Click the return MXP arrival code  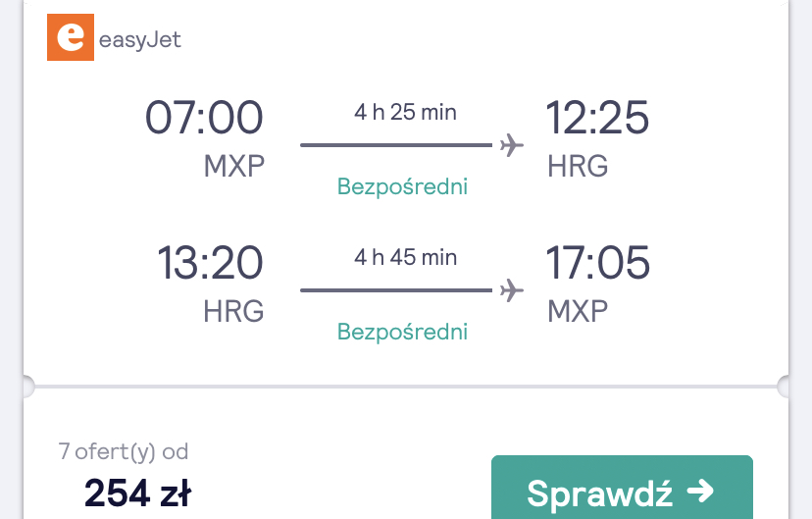pos(578,311)
